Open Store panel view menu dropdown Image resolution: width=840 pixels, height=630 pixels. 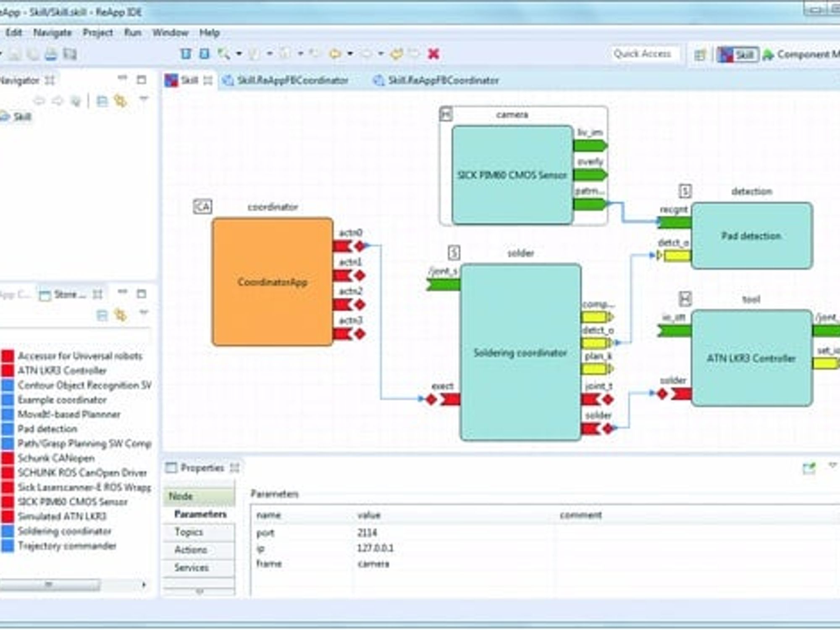[144, 313]
